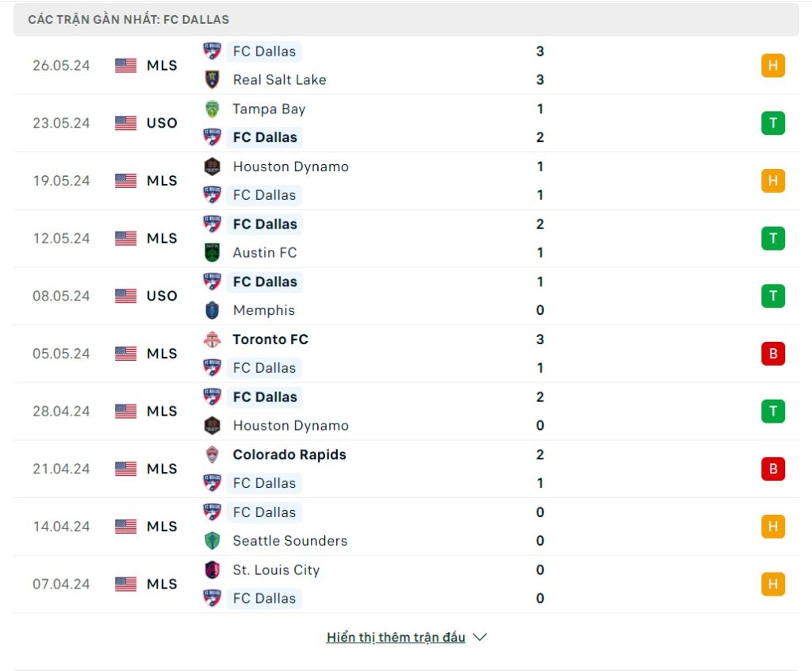The image size is (812, 671).
Task: Click the Austin FC team crest
Action: pos(212,252)
